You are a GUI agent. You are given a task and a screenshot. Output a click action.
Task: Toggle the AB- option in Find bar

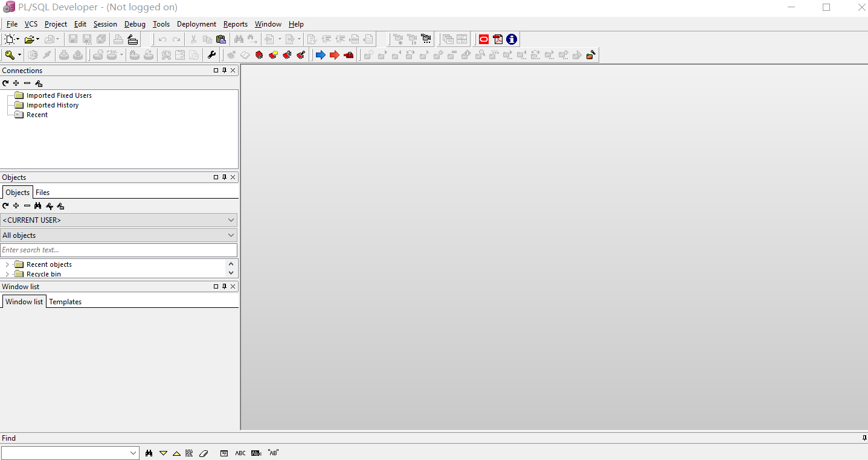(x=256, y=453)
